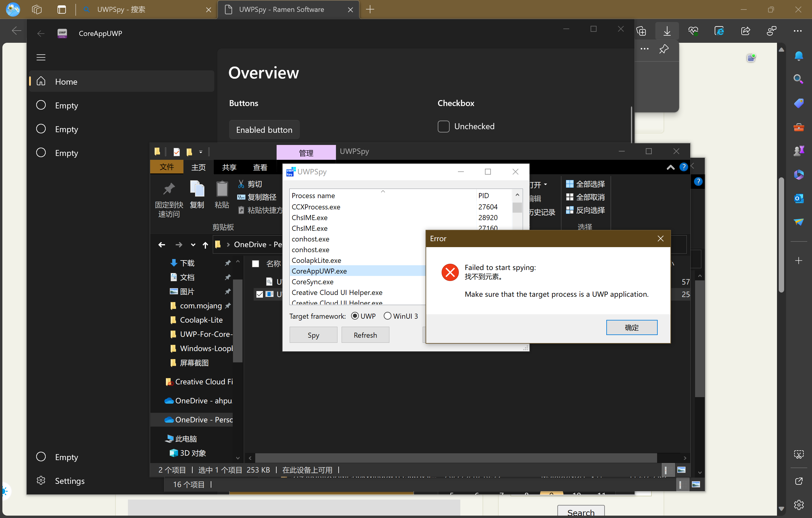
Task: Share the current page from Edge toolbar
Action: (745, 31)
